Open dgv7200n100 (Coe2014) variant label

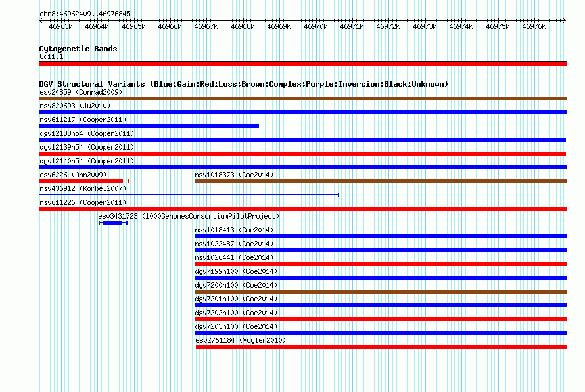(x=236, y=285)
